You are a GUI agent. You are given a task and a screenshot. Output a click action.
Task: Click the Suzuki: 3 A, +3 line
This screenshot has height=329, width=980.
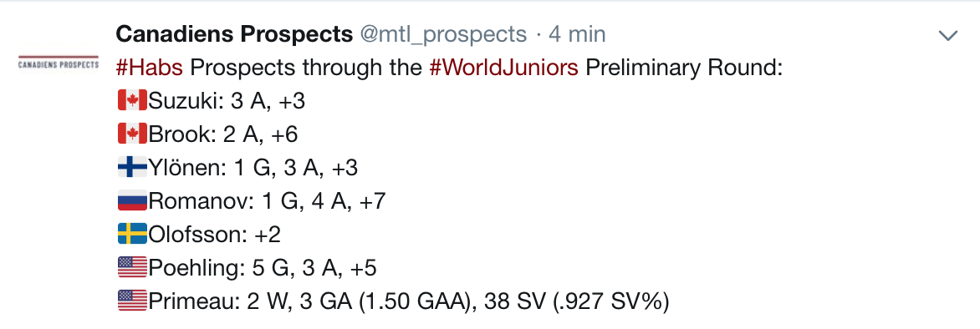(x=227, y=101)
